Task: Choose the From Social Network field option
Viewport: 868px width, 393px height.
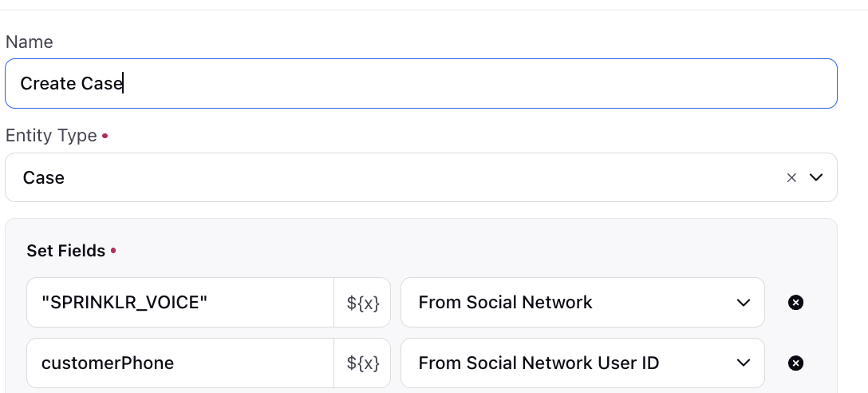Action: point(582,303)
